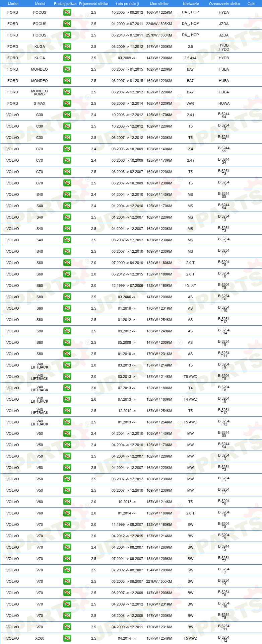Click the Rodzaj paliwa column header
Image resolution: width=262 pixels, height=644 pixels.
click(65, 4)
